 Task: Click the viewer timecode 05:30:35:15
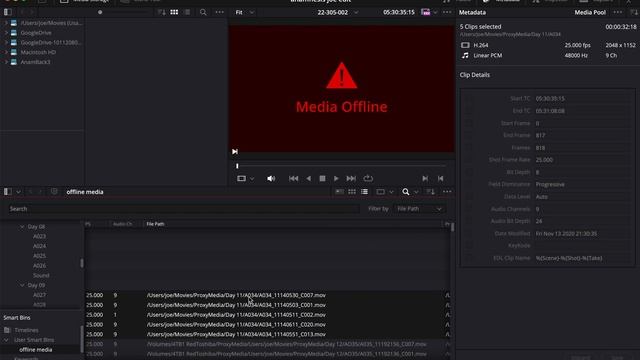398,12
